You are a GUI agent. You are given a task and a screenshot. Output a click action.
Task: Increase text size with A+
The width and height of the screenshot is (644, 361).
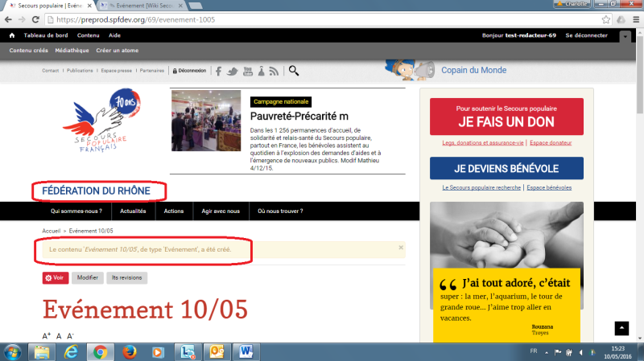[46, 335]
